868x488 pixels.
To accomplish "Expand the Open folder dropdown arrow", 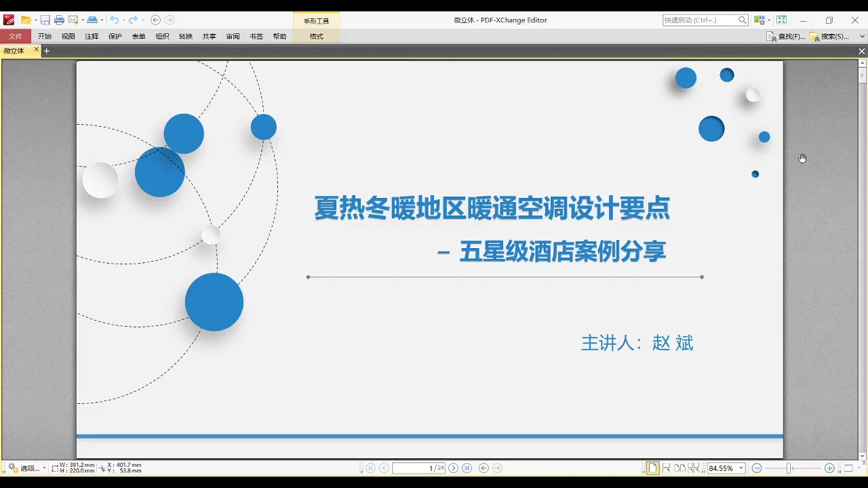I will (35, 20).
